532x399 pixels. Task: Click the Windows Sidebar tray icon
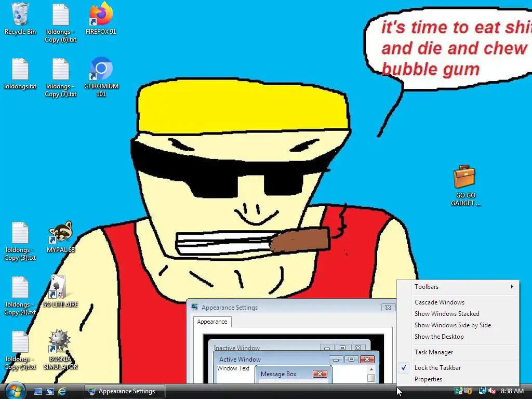pos(458,391)
